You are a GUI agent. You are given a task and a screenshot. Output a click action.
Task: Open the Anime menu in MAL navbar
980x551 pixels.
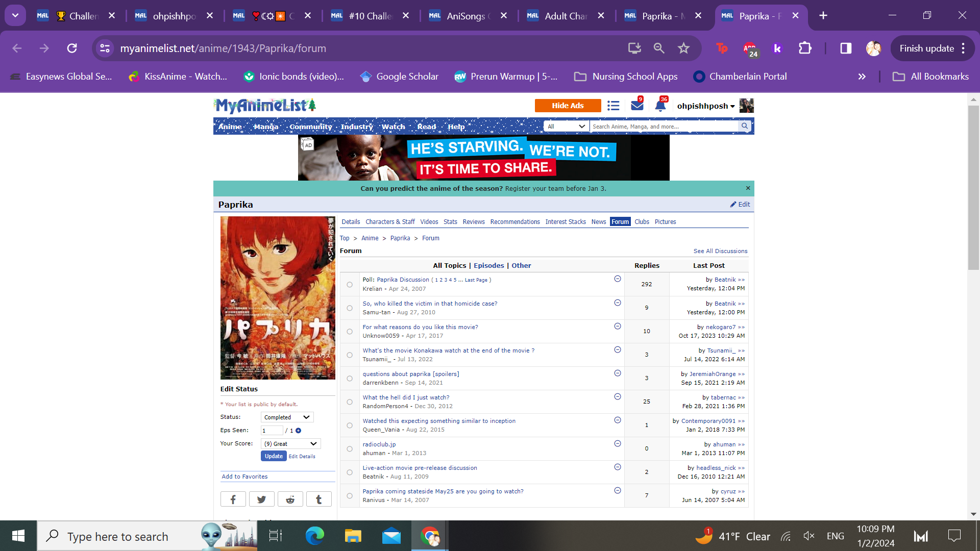pos(230,127)
